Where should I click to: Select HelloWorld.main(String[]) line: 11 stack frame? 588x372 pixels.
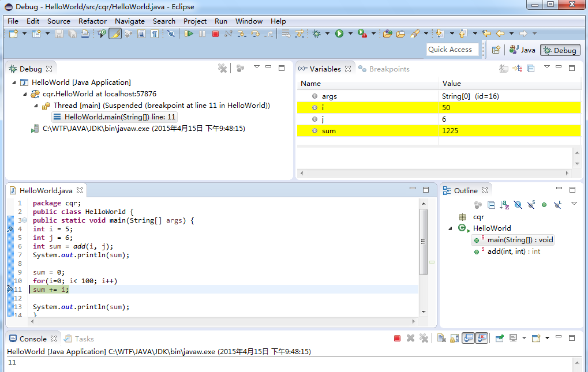point(114,117)
